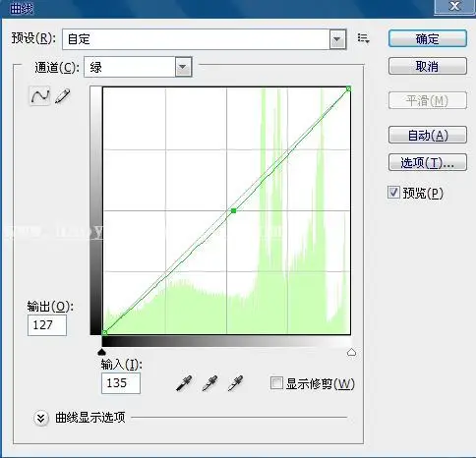Click the 自动(A) button

tap(428, 135)
